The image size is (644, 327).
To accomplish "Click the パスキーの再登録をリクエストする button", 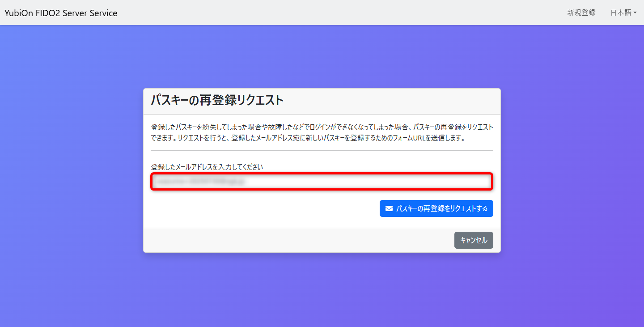I will coord(436,208).
